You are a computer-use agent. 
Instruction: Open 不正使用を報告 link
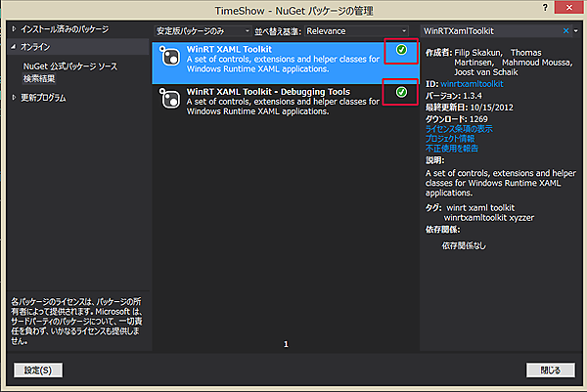[451, 149]
